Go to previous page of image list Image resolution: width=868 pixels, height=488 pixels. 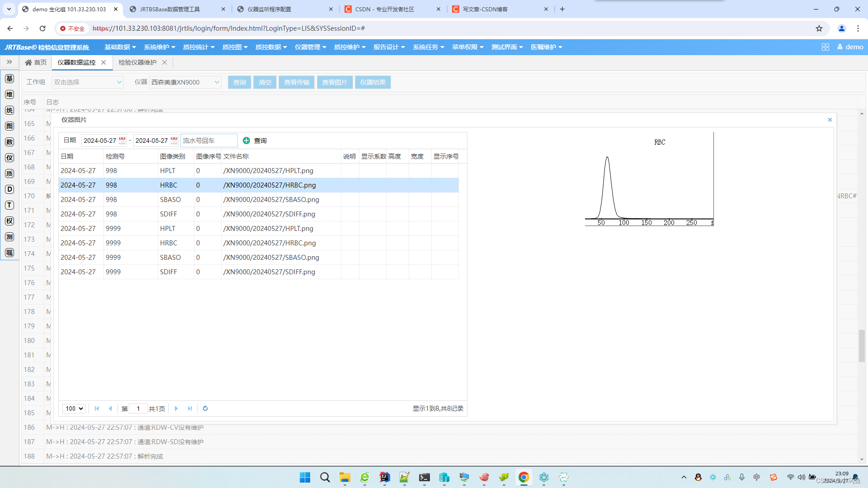click(x=110, y=408)
